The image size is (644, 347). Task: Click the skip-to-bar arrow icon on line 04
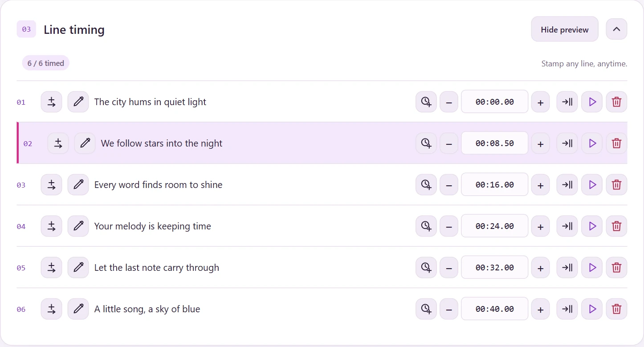click(567, 226)
